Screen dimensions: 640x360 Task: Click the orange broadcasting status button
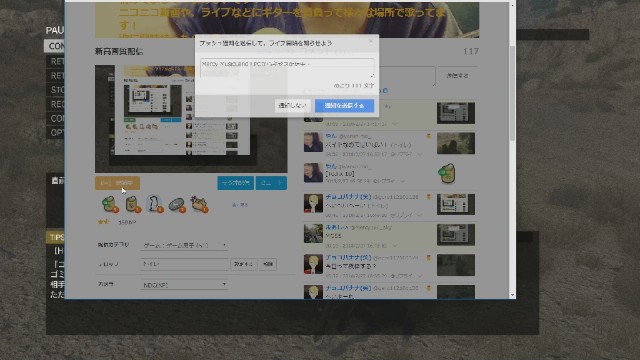tap(118, 183)
